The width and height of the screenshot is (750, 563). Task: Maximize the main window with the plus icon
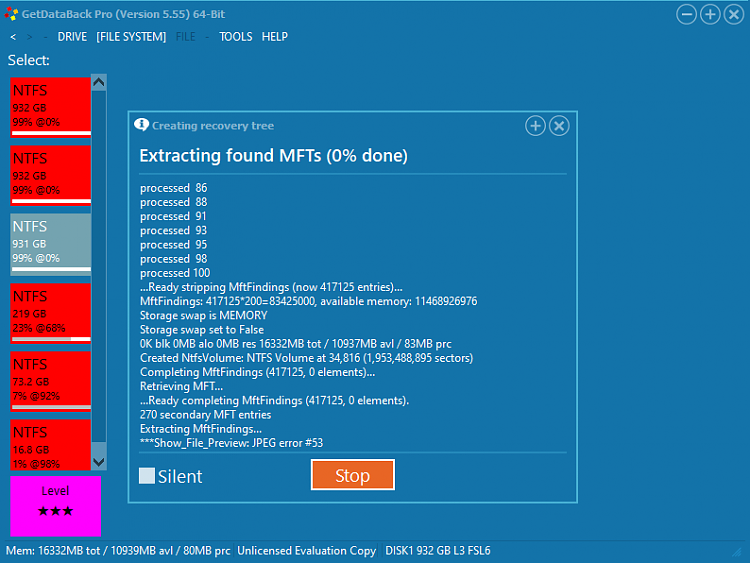click(710, 14)
